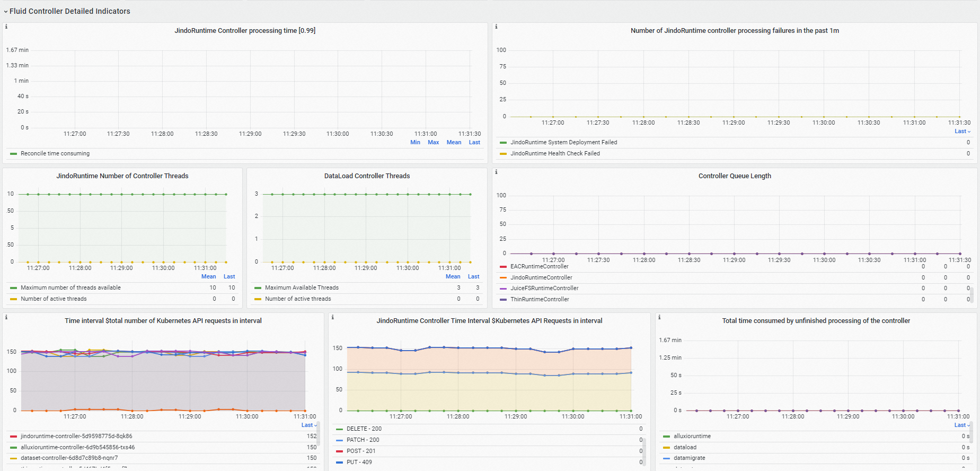Open the DataLoad Controller Threads panel title menu
980x471 pixels.
[367, 176]
